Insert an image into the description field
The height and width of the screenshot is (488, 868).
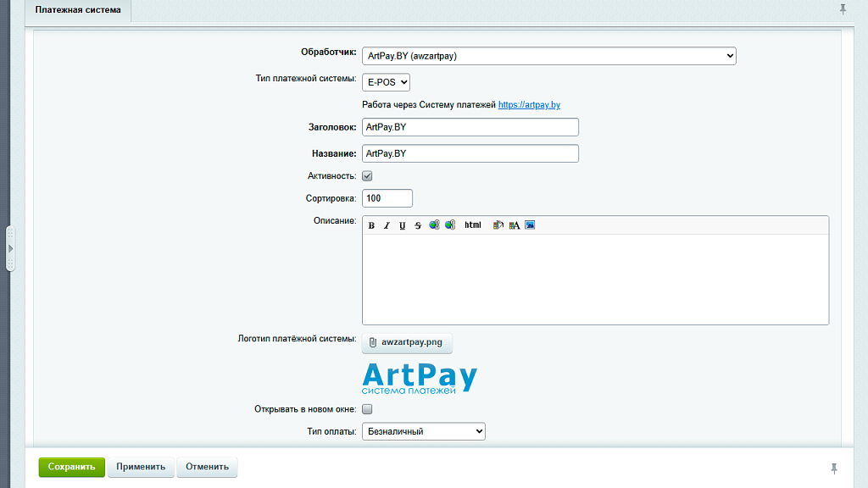pos(528,225)
